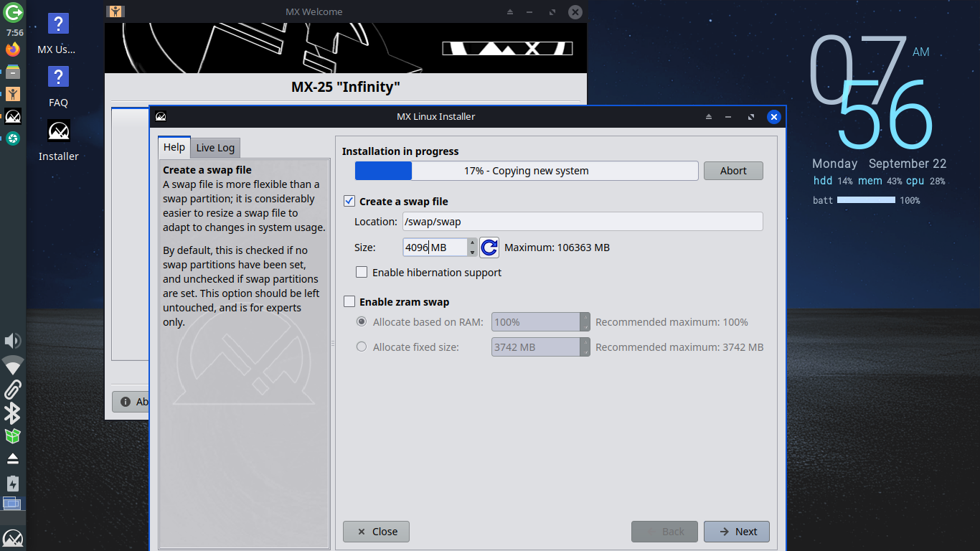This screenshot has height=551, width=980.
Task: Click the keep-above arrow in Installer title bar
Action: click(709, 117)
